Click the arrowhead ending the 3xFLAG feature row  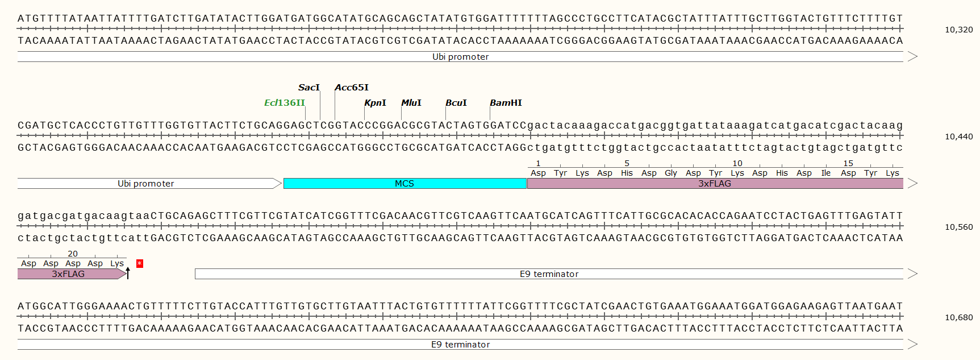912,183
